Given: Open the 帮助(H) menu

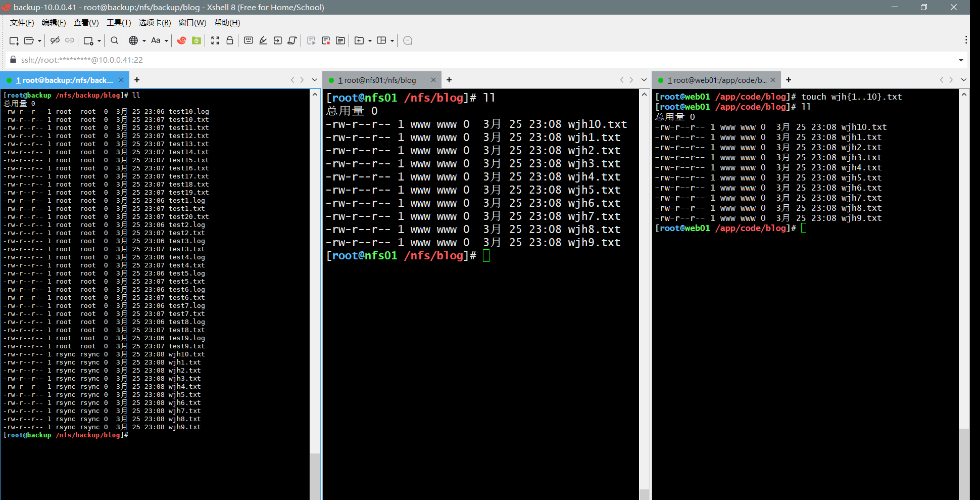Looking at the screenshot, I should click(x=227, y=23).
